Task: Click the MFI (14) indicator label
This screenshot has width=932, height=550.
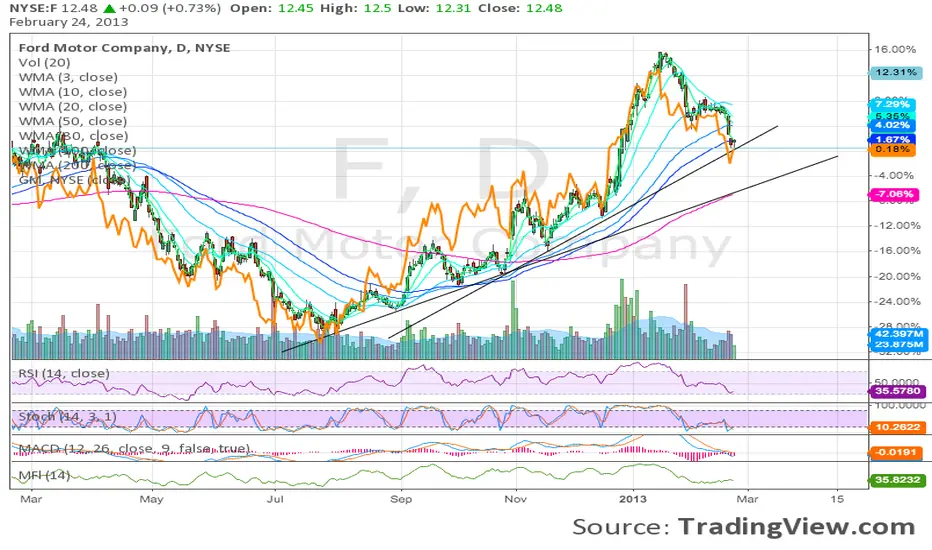Action: [45, 476]
